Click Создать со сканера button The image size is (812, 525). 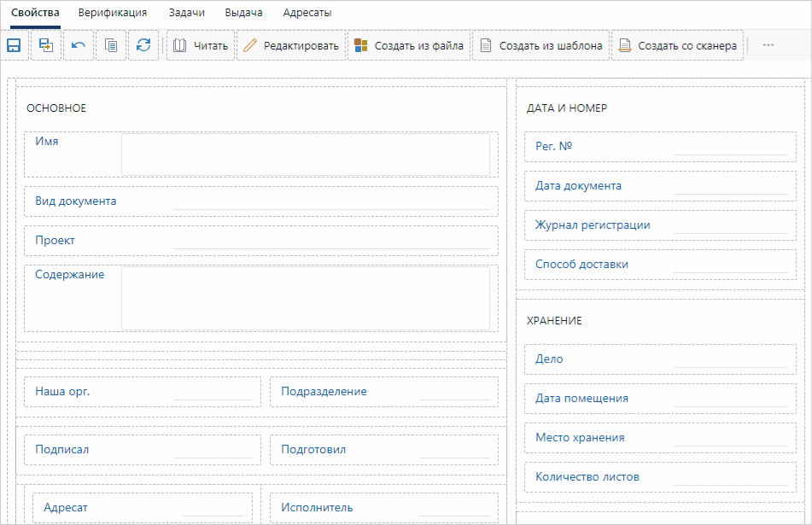(677, 46)
